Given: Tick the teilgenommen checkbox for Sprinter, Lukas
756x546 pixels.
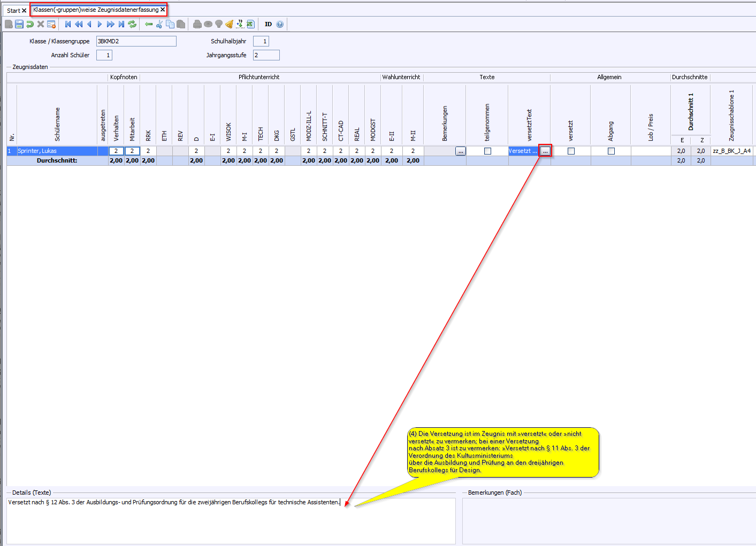Looking at the screenshot, I should click(487, 151).
